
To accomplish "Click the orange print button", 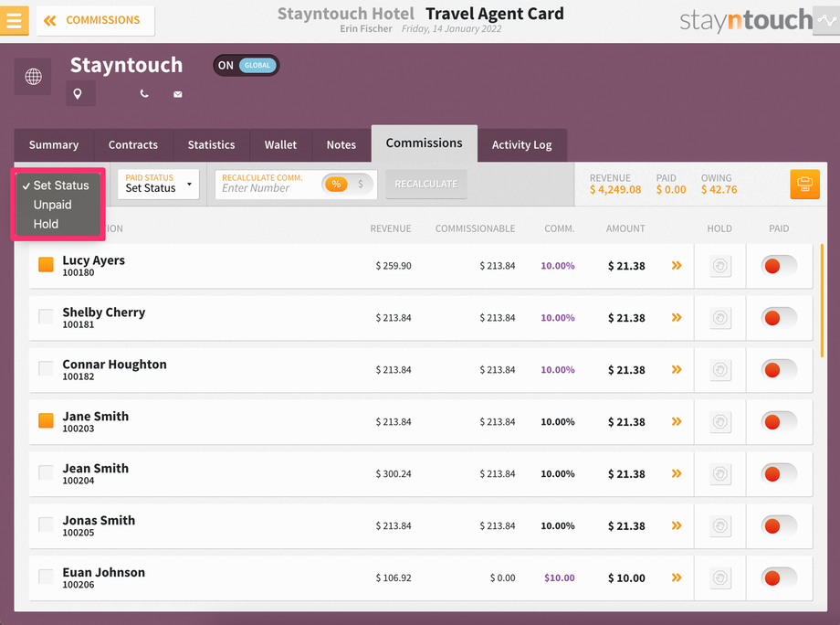I will [804, 185].
